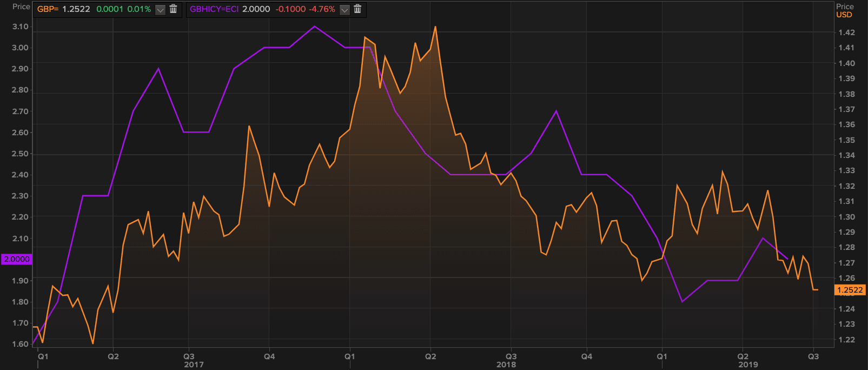
Task: Click the GBP= 0.01% percent change
Action: point(139,9)
